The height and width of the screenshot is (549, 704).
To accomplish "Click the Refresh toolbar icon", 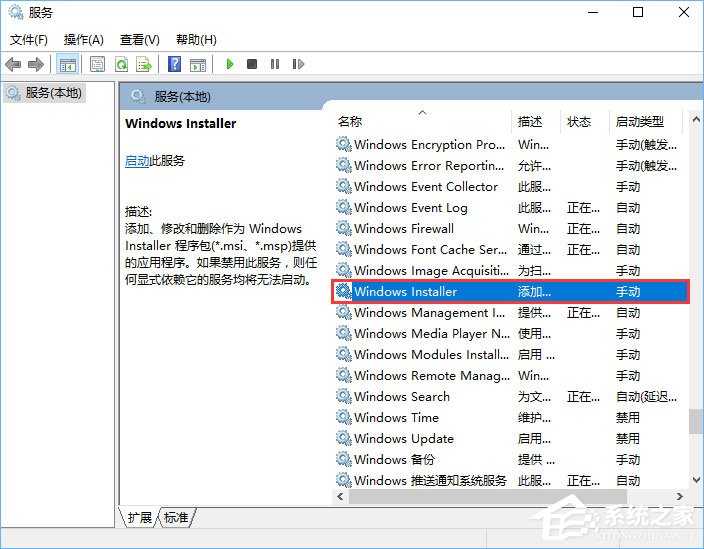I will coord(122,64).
